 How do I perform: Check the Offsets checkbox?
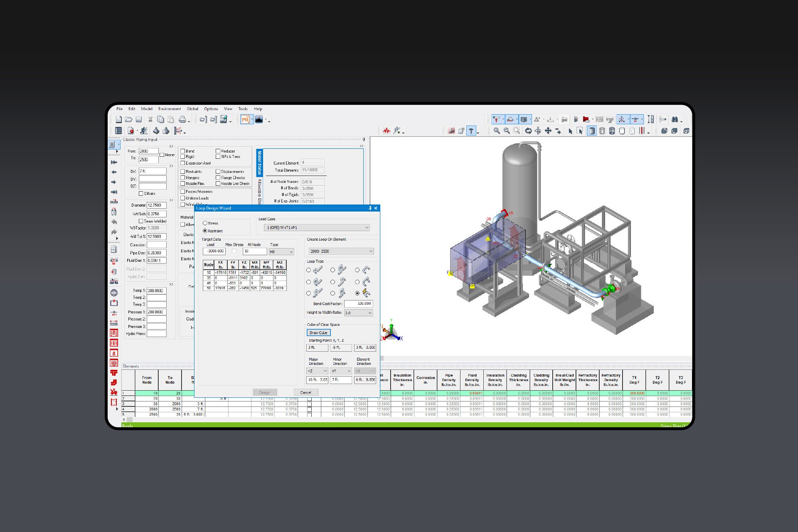click(141, 193)
